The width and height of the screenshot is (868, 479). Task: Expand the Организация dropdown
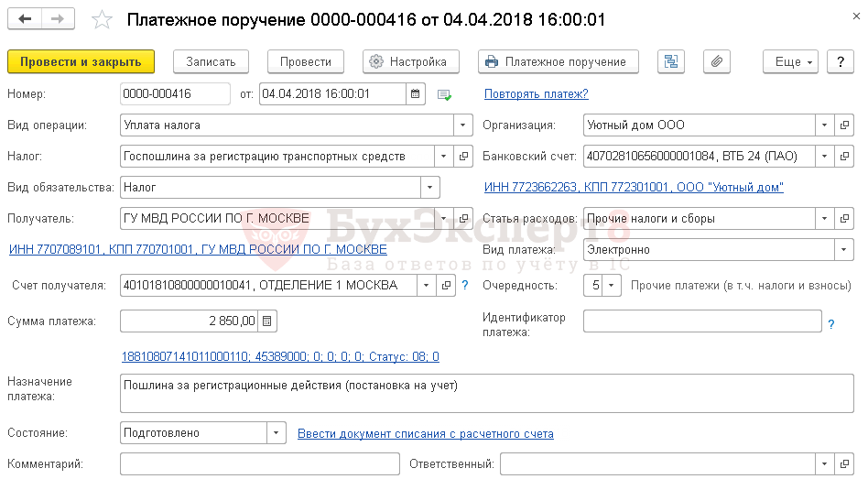click(x=825, y=125)
